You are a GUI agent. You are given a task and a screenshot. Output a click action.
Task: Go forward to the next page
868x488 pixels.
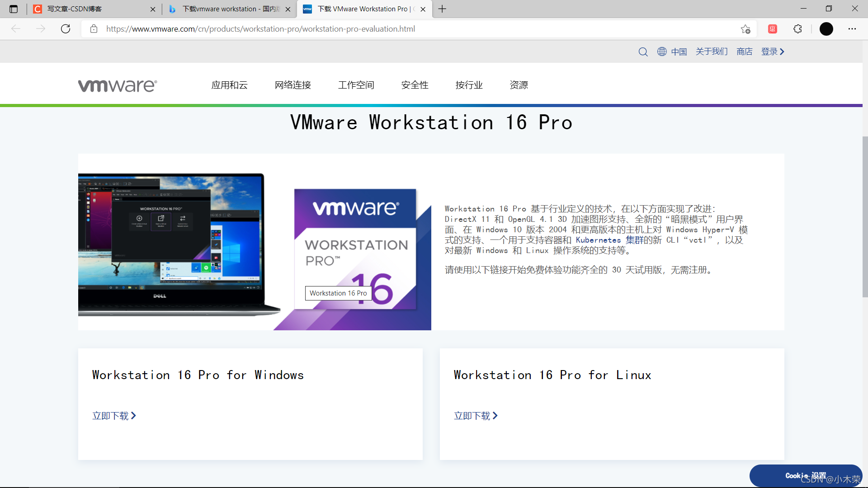click(x=41, y=29)
